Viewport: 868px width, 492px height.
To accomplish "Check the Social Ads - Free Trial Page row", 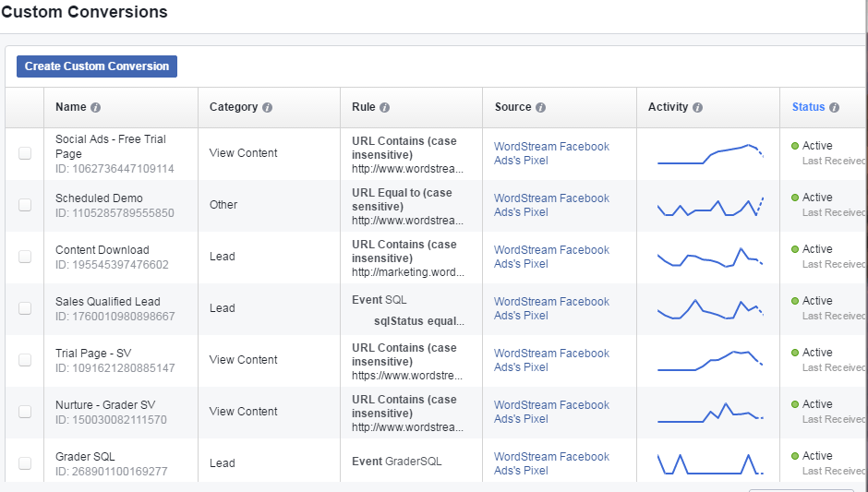I will [25, 153].
